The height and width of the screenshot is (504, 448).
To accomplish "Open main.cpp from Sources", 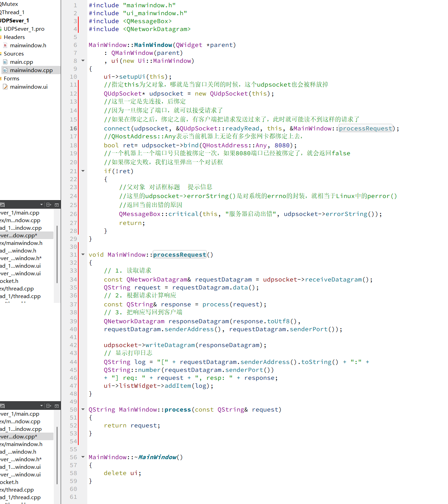I will pyautogui.click(x=21, y=62).
